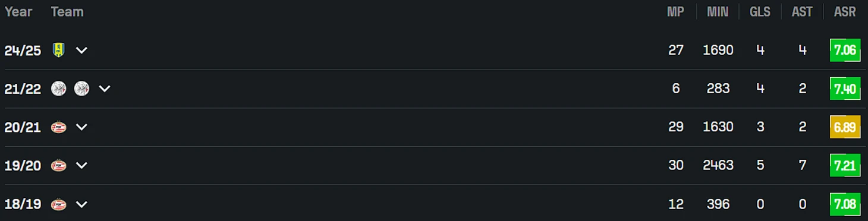
Task: Expand the 18/19 season row chevron
Action: (x=81, y=205)
